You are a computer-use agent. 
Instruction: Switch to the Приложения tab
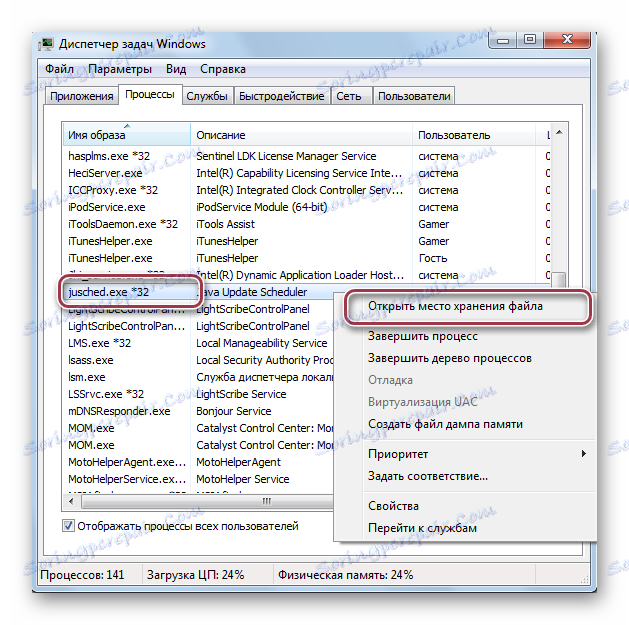tap(81, 96)
